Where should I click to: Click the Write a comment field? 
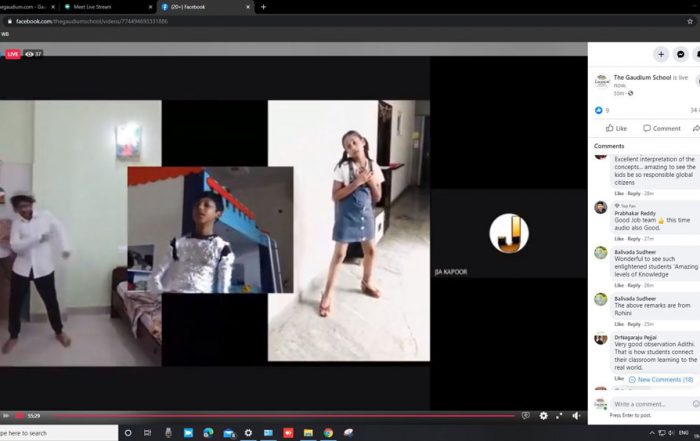click(x=650, y=403)
